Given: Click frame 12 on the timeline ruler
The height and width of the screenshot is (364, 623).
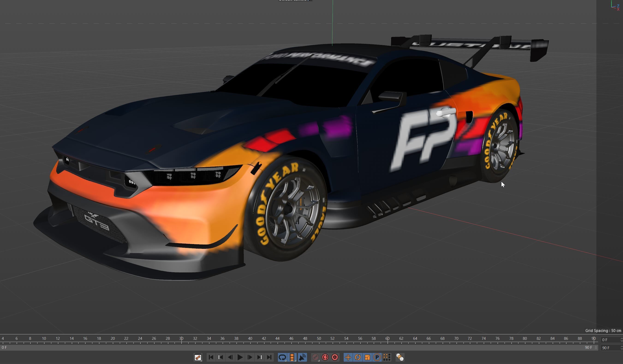Looking at the screenshot, I should pos(58,339).
